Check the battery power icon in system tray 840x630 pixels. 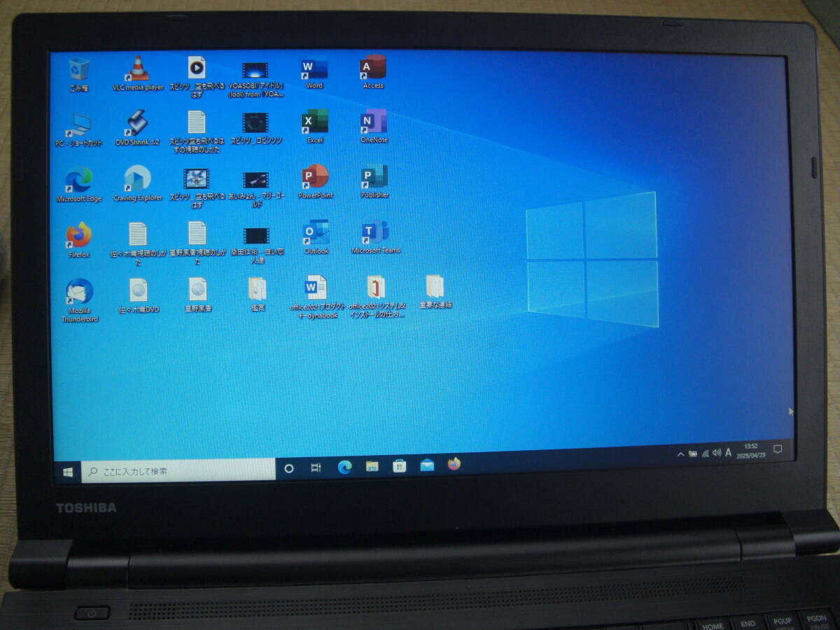coord(693,454)
